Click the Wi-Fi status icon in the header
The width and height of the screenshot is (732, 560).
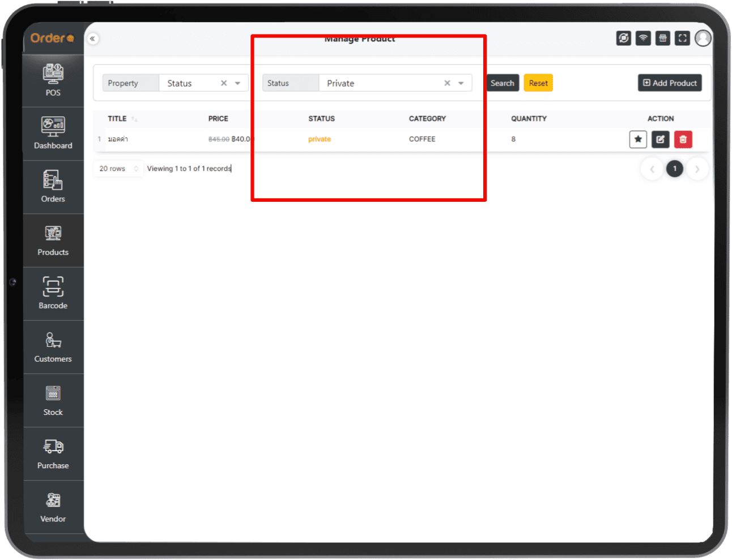643,38
